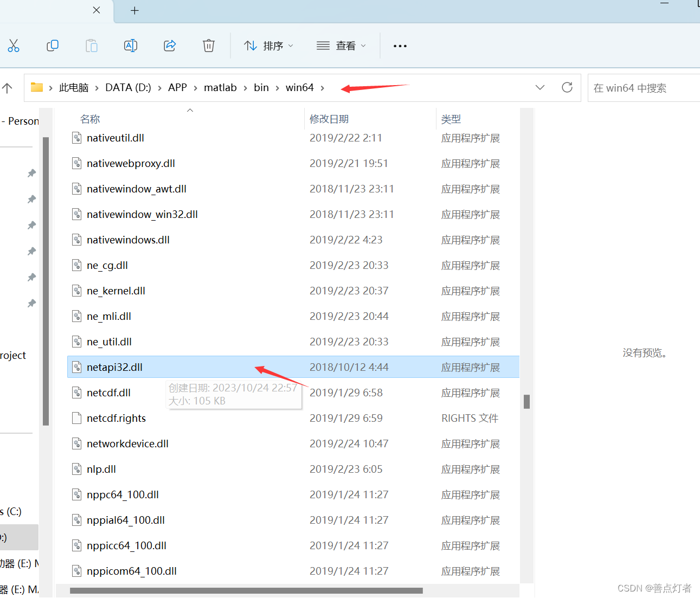Viewport: 700px width, 598px height.
Task: Select the netcdf.rights file
Action: 116,418
